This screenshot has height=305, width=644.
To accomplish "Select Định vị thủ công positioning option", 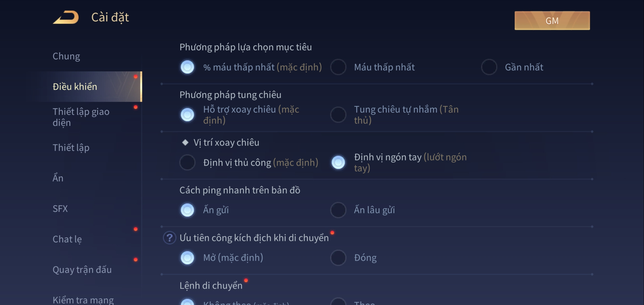I will point(188,162).
